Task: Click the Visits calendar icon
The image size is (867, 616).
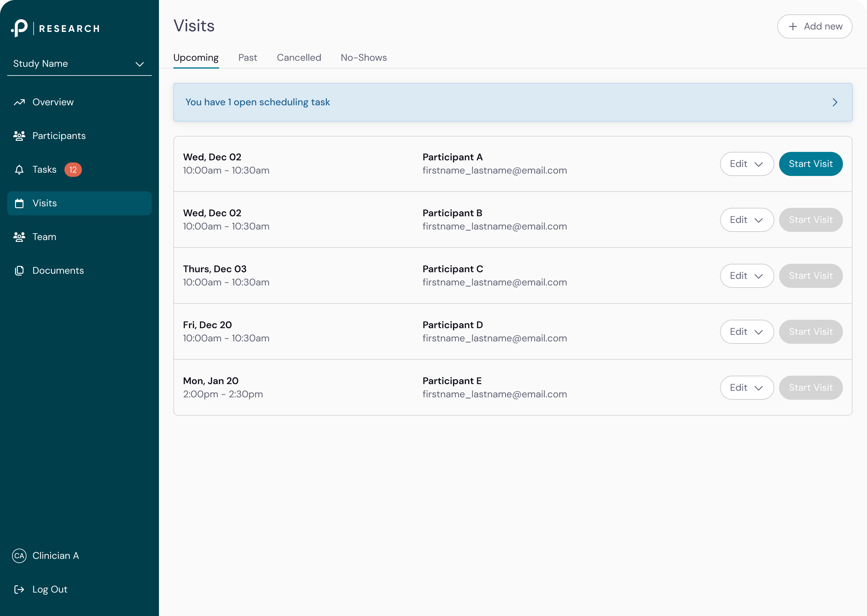Action: coord(19,203)
